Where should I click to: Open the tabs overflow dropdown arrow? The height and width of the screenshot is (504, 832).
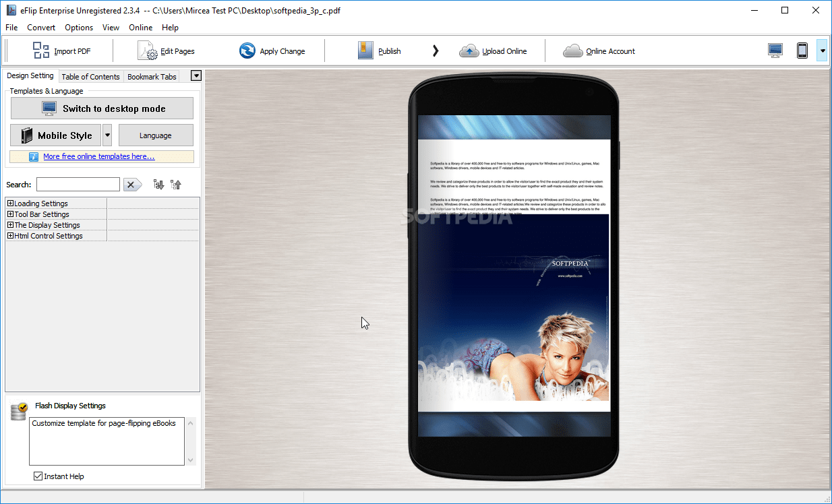196,76
